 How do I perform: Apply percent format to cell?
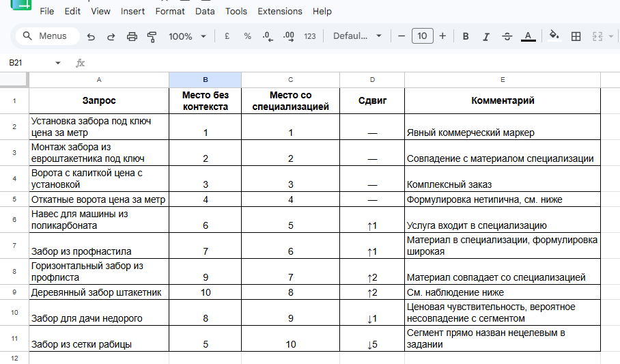tap(248, 36)
